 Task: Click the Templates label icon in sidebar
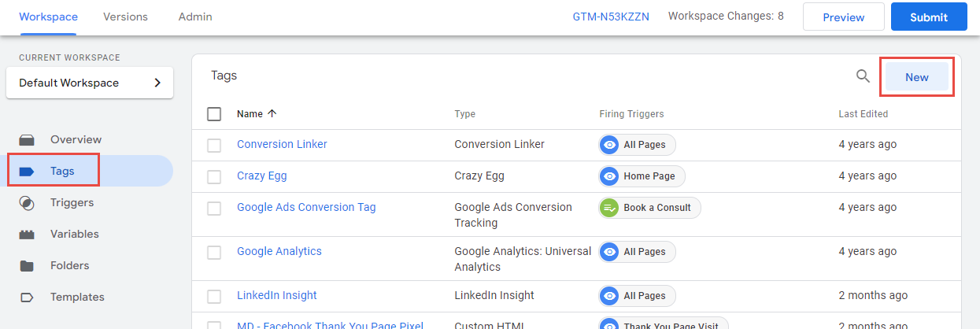[x=27, y=298]
